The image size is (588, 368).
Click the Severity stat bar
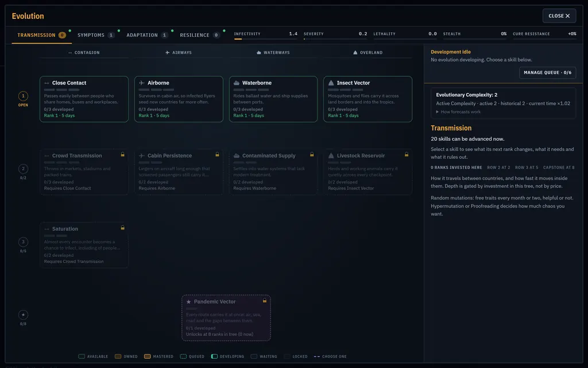[x=335, y=39]
